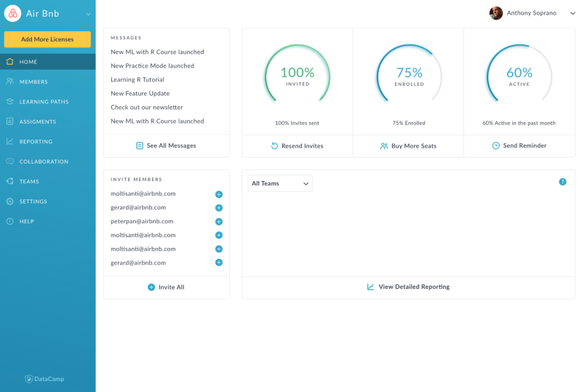Click the Send Reminder clock icon
Viewport: 582px width, 392px height.
(495, 145)
